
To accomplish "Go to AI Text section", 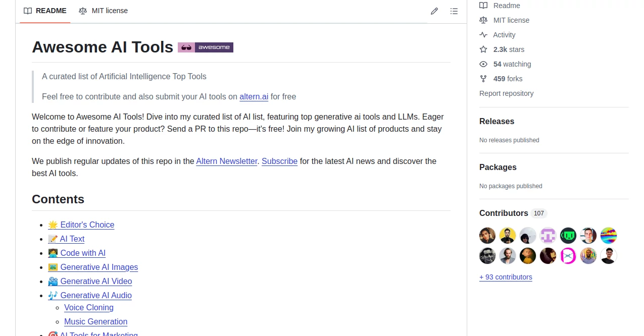I will [x=66, y=239].
